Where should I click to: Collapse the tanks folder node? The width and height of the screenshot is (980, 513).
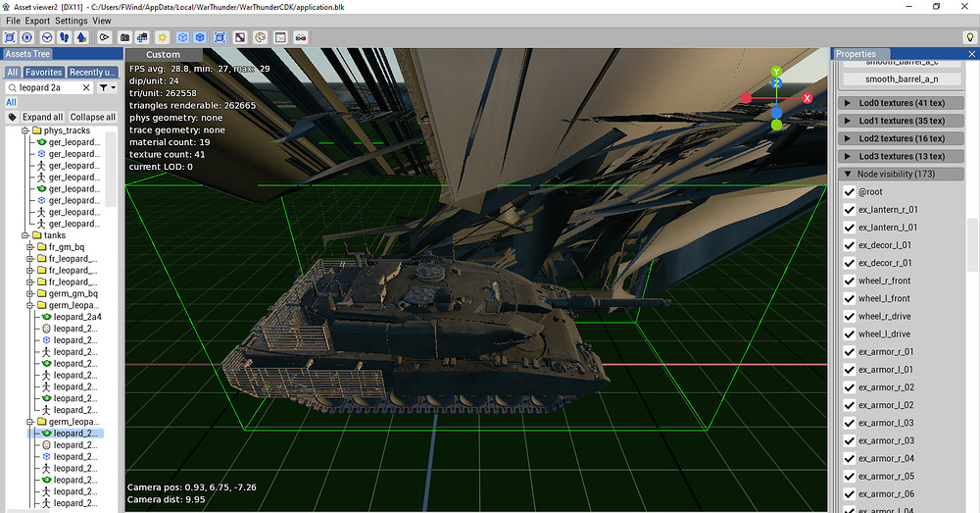25,235
